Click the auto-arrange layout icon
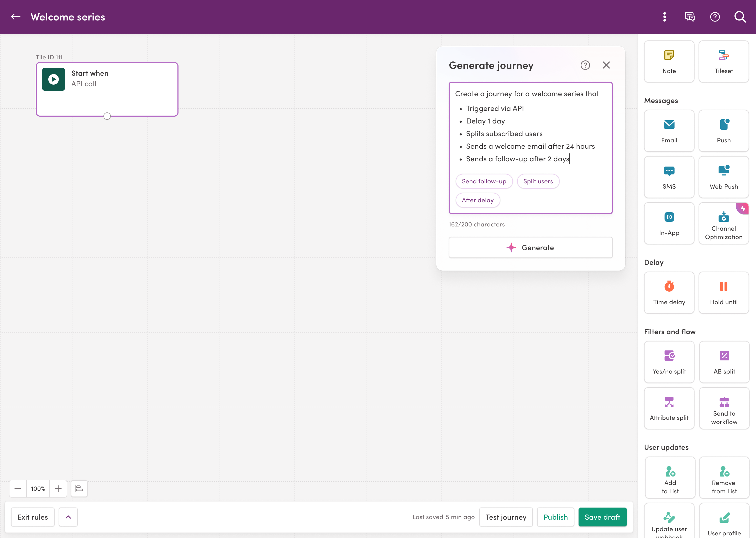The height and width of the screenshot is (538, 756). (79, 489)
